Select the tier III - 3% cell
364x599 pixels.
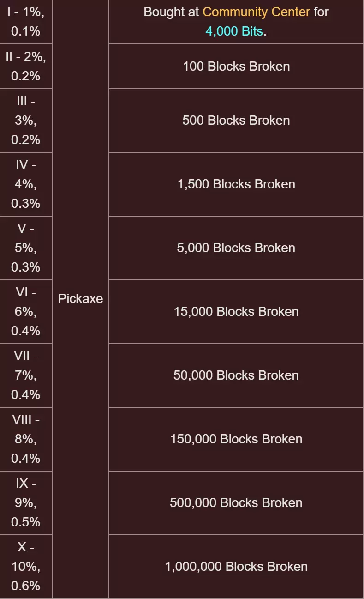(x=26, y=121)
